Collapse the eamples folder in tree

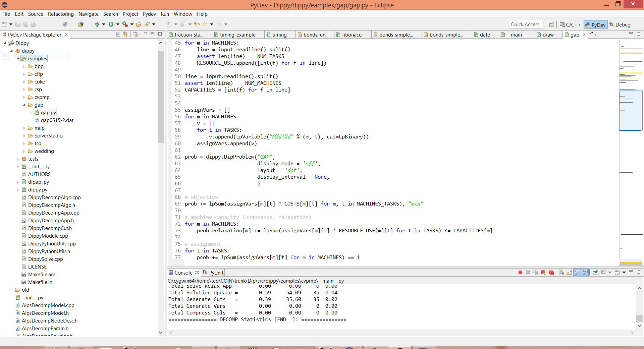click(x=18, y=58)
